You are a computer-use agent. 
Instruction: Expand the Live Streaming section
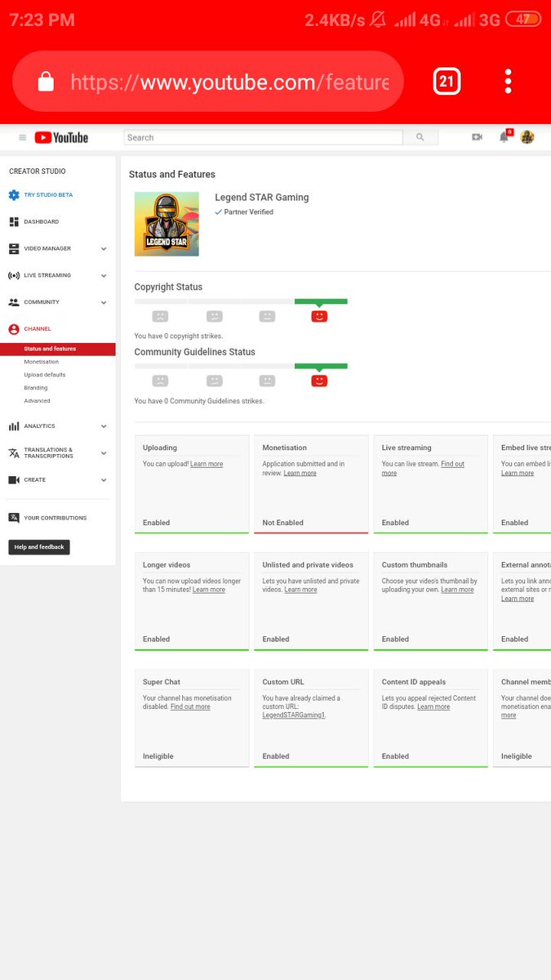coord(104,275)
